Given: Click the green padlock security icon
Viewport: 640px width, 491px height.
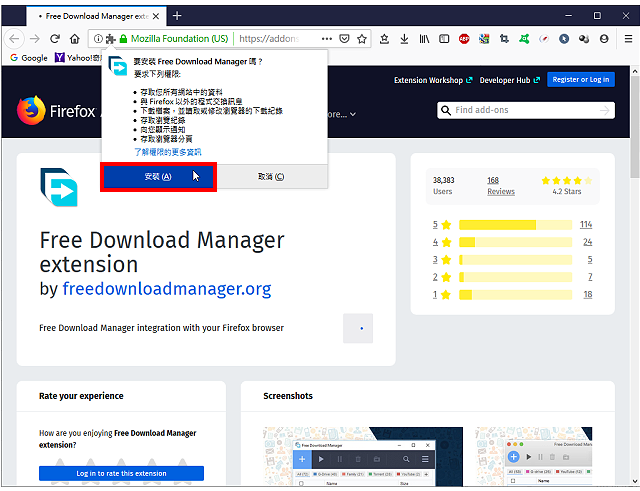Looking at the screenshot, I should [123, 39].
